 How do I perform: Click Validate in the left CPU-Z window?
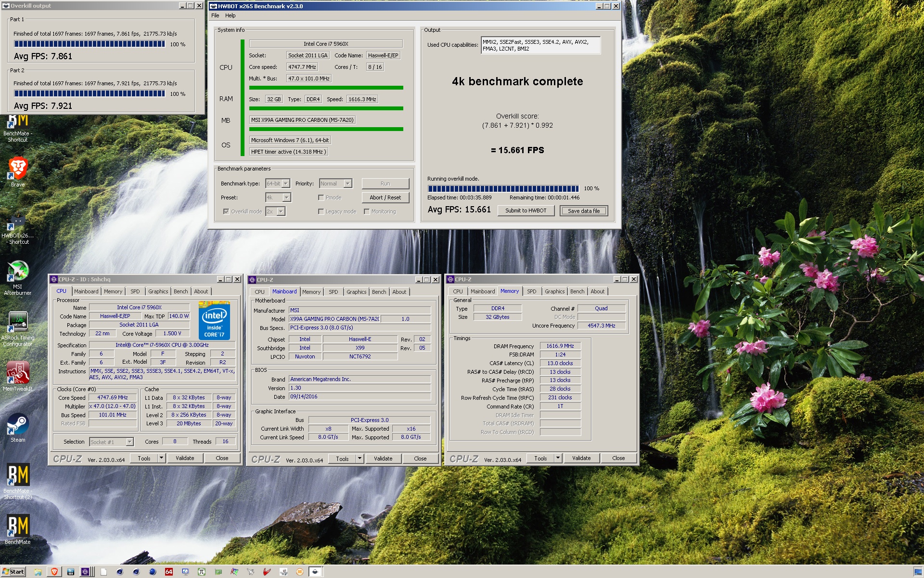click(x=185, y=458)
